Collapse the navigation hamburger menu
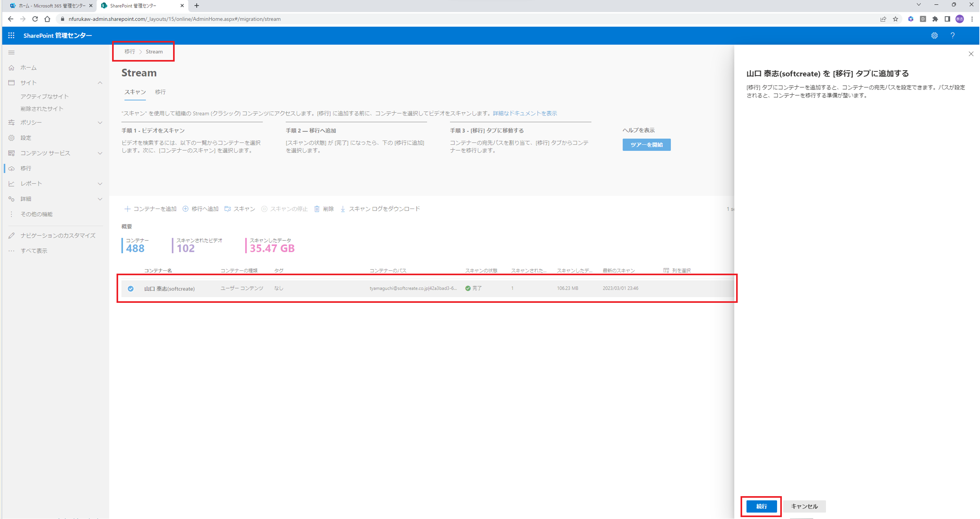Screen dimensions: 980x519 [11, 52]
